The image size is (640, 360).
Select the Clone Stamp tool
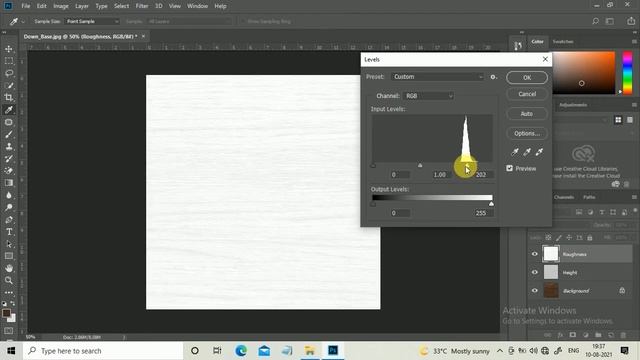click(9, 147)
